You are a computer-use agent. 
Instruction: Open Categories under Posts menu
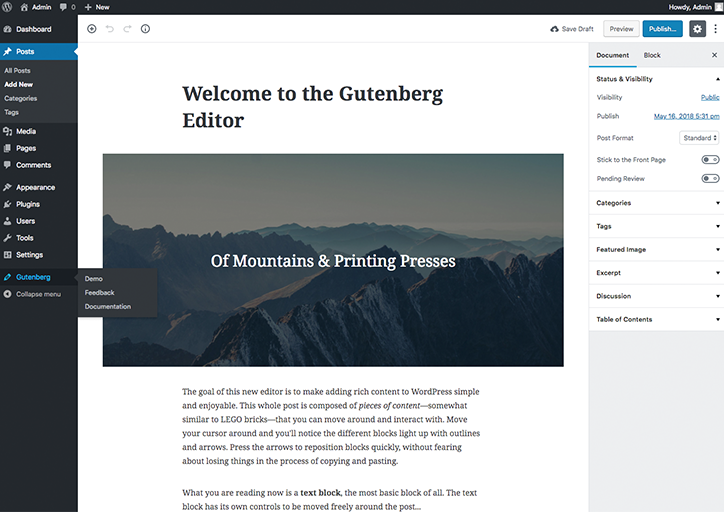pos(21,98)
